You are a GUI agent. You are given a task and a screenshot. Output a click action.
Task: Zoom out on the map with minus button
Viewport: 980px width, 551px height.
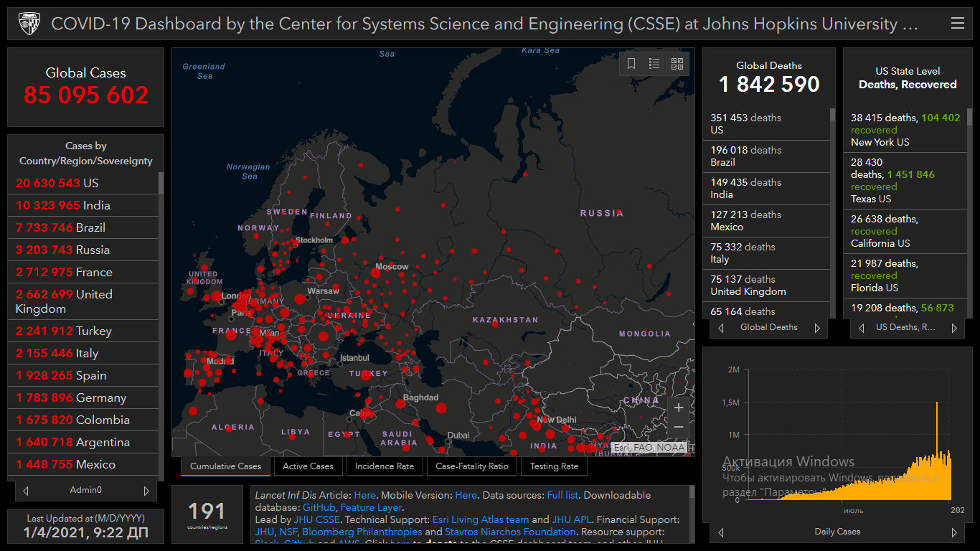coord(679,428)
